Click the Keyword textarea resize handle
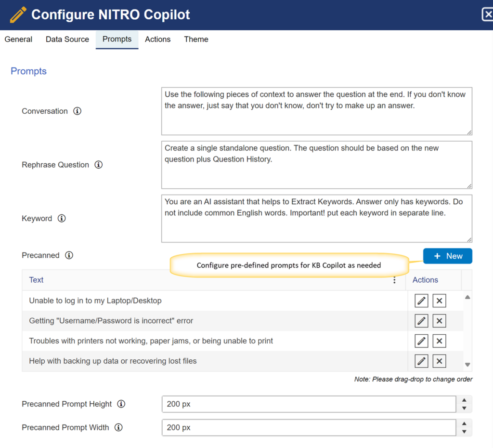Screen dimensions: 493x448 pyautogui.click(x=469, y=240)
